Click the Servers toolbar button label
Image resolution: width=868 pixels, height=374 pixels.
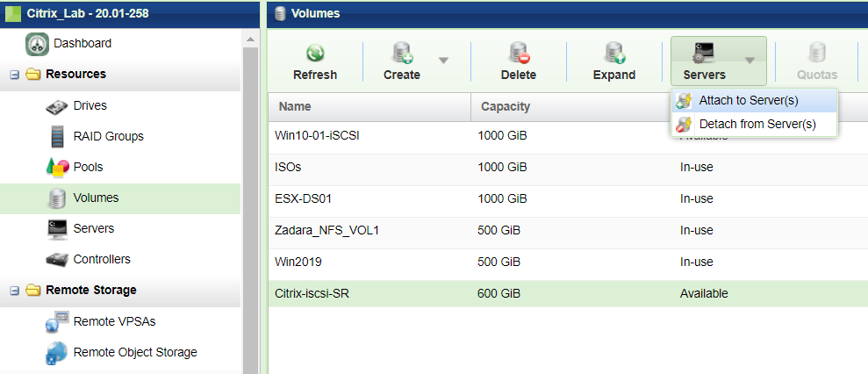point(704,75)
